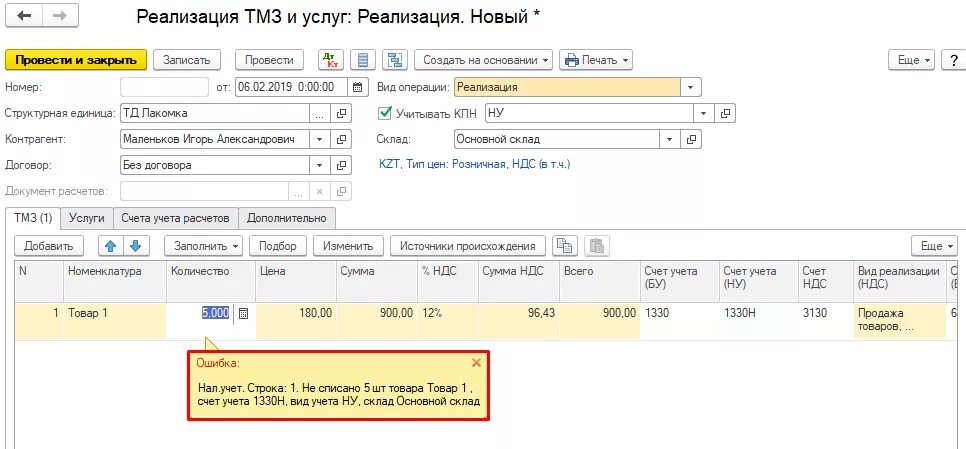The image size is (966, 449).
Task: Open the calendar date picker
Action: (x=357, y=87)
